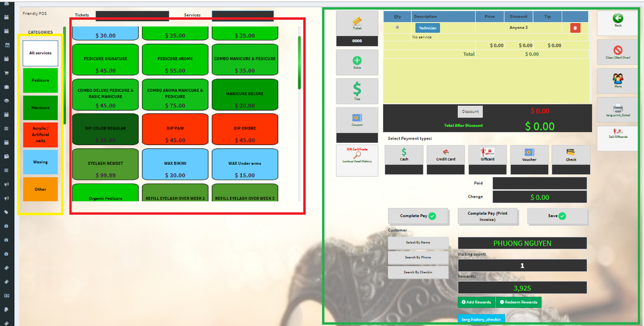Open Tips with the dollar sign icon

(357, 91)
